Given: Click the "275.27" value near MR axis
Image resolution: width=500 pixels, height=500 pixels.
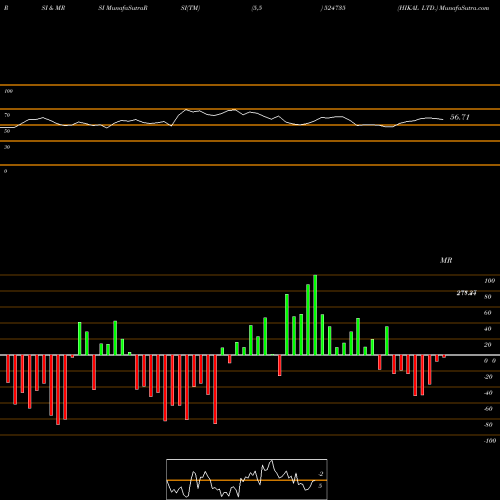Looking at the screenshot, I should (466, 293).
